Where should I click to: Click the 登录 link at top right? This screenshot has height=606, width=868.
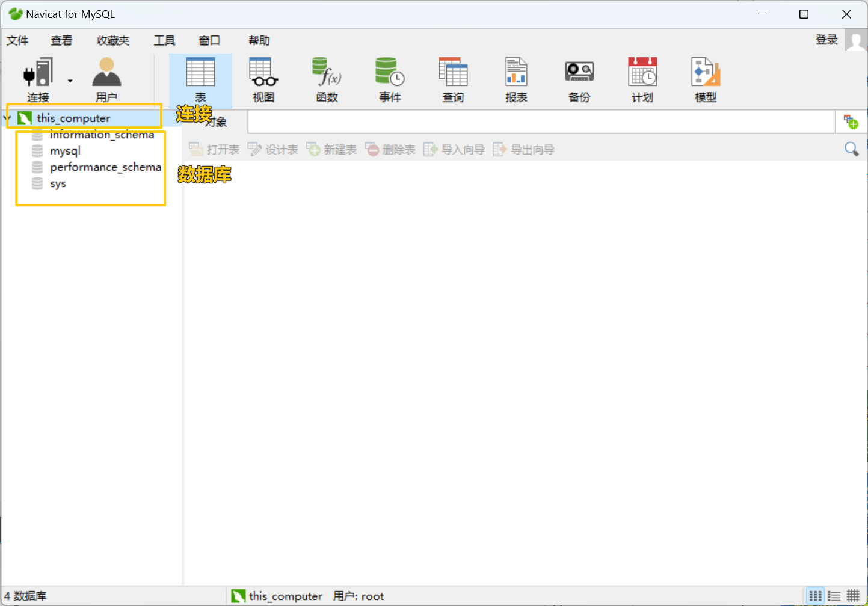click(x=826, y=39)
